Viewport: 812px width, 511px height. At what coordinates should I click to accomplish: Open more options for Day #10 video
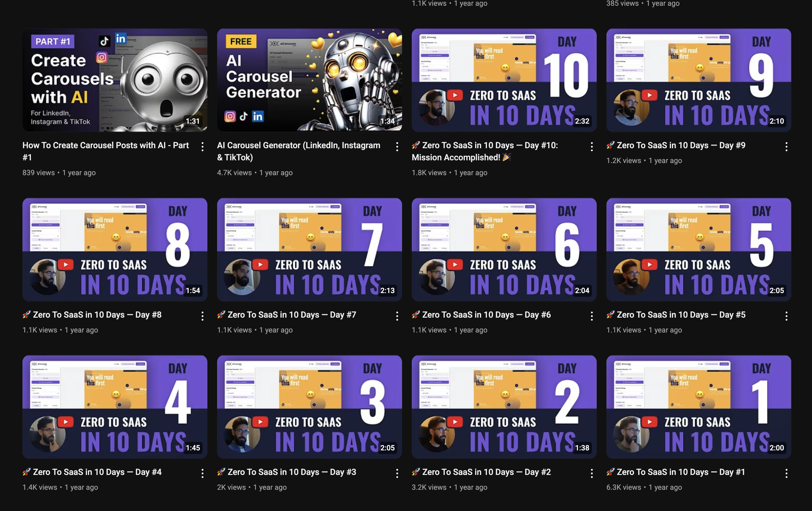coord(592,147)
